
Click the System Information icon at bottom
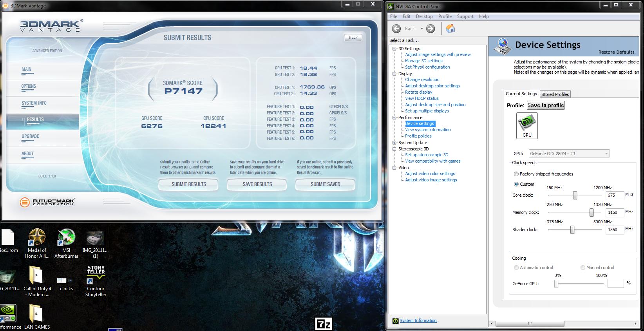[x=395, y=321]
